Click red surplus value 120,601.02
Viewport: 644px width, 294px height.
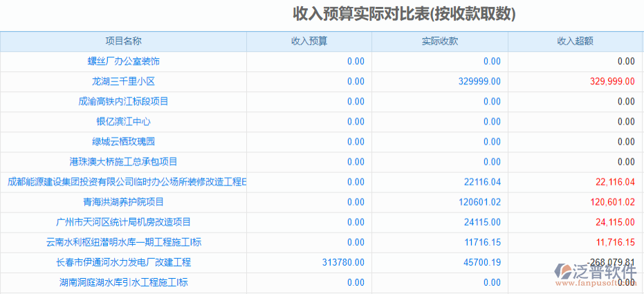click(612, 202)
